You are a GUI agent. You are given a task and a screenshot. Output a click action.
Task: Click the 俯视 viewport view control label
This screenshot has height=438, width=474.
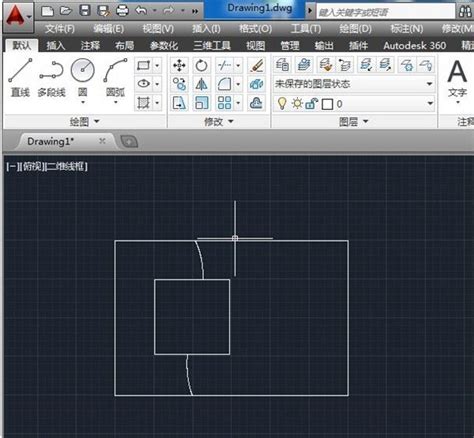coord(33,166)
